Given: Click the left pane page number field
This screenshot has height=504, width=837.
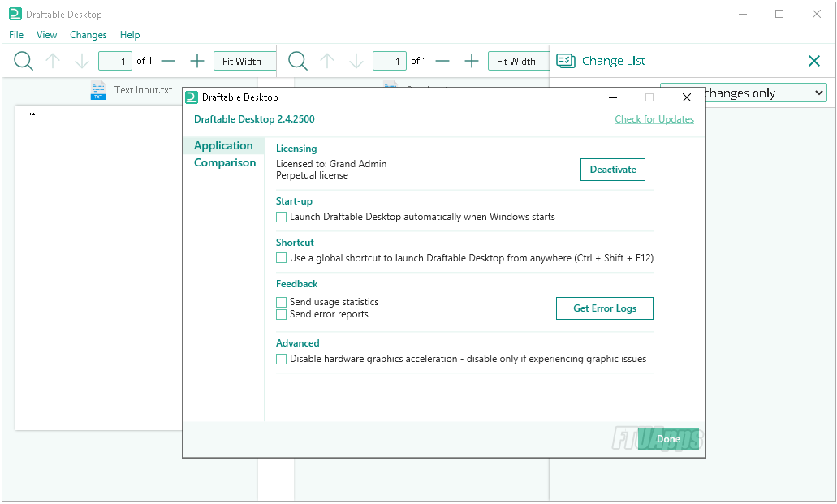Looking at the screenshot, I should coord(115,61).
